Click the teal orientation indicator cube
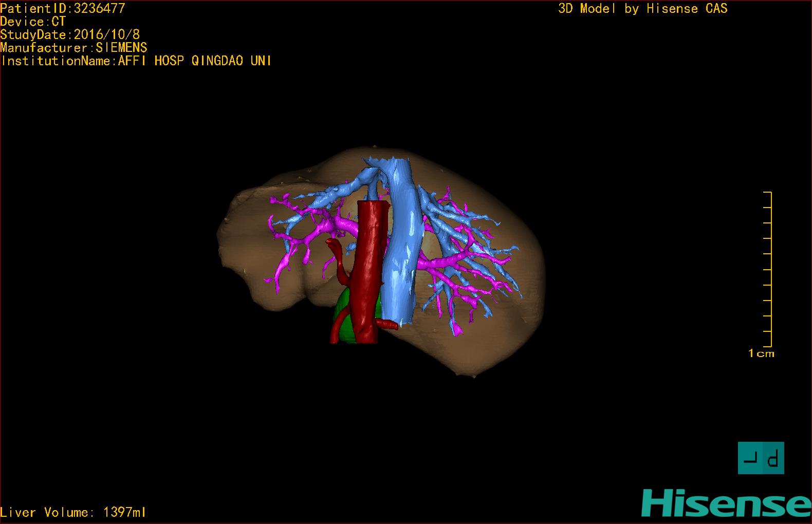This screenshot has width=812, height=524. (761, 458)
